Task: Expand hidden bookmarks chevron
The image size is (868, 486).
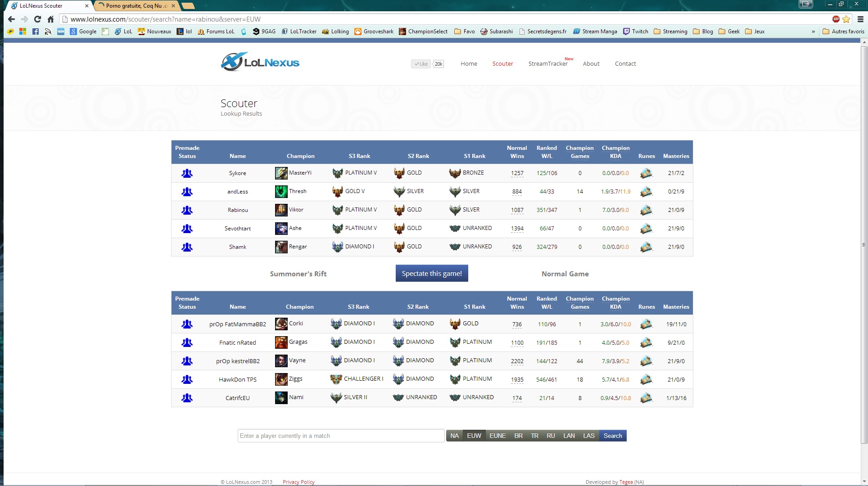Action: pyautogui.click(x=813, y=31)
